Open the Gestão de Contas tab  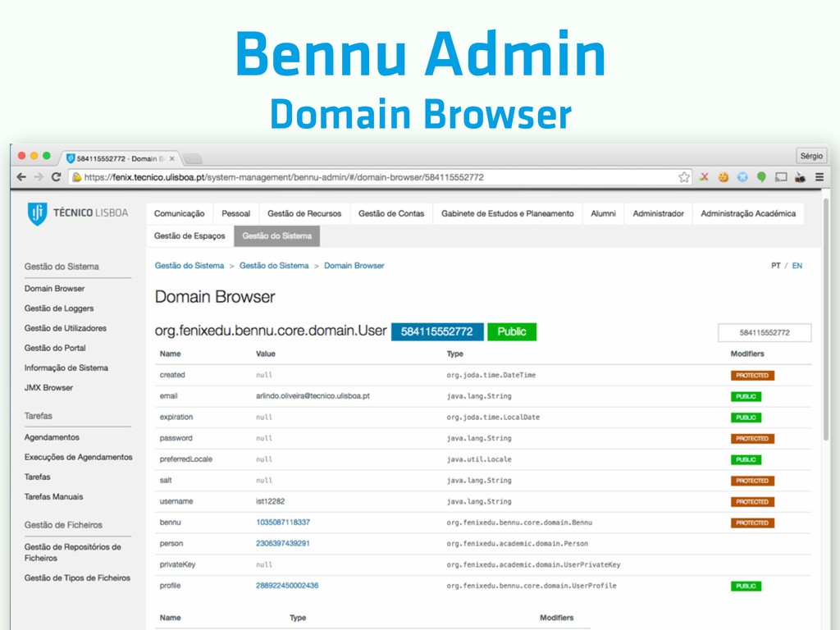391,213
